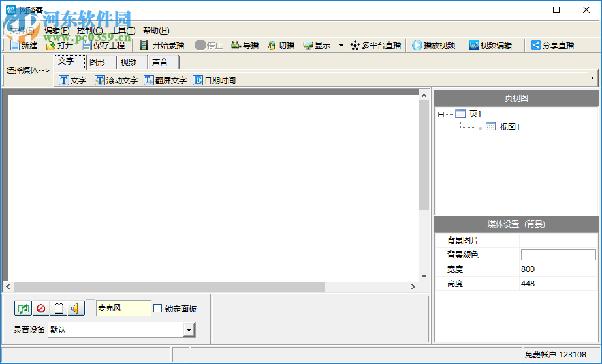
Task: Open the 帮助(H) menu
Action: (x=156, y=31)
